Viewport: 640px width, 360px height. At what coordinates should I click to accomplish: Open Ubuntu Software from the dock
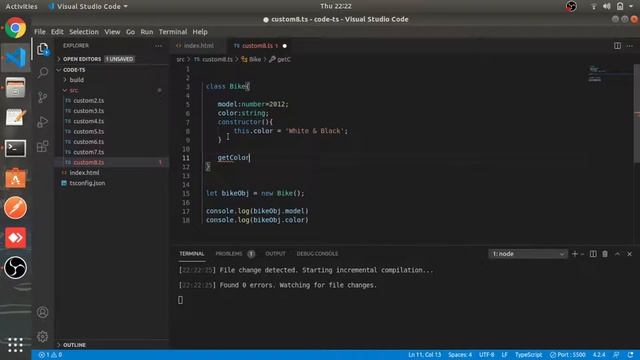point(16,178)
